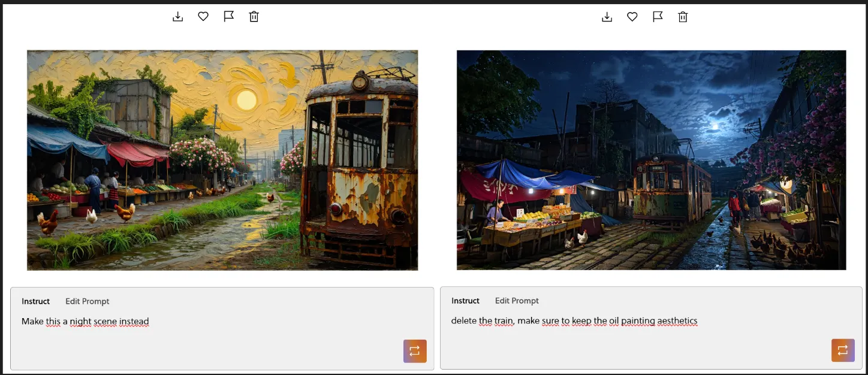Open the night market scene thumbnail
Screen dimensions: 868x375
coord(651,160)
